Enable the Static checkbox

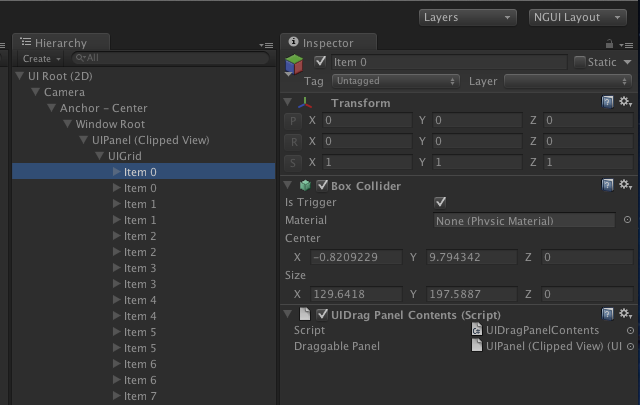click(580, 62)
